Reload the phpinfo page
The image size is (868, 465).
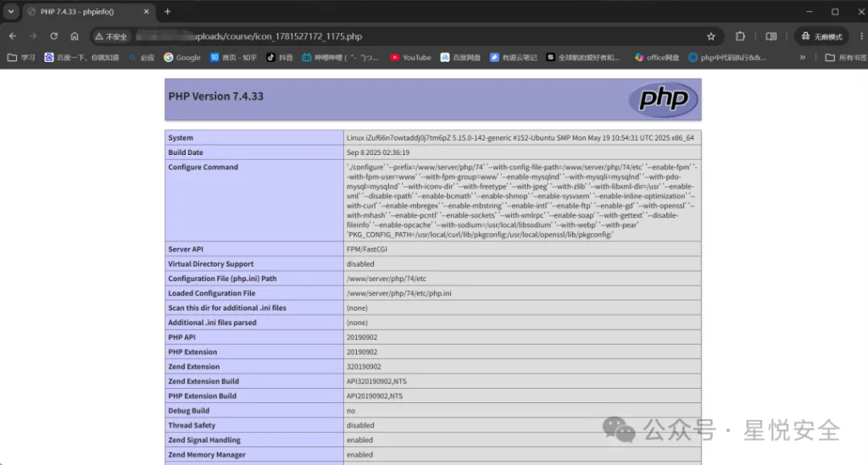[x=53, y=36]
